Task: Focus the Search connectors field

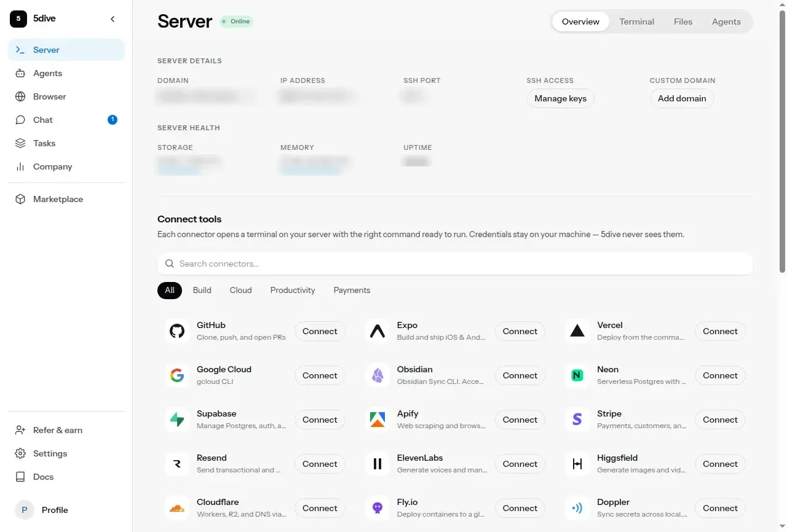Action: coord(455,264)
